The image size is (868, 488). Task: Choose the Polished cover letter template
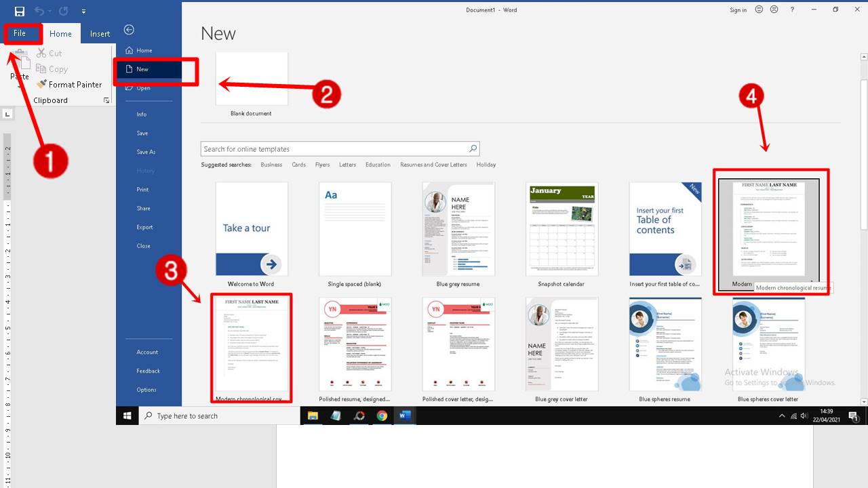(x=458, y=344)
